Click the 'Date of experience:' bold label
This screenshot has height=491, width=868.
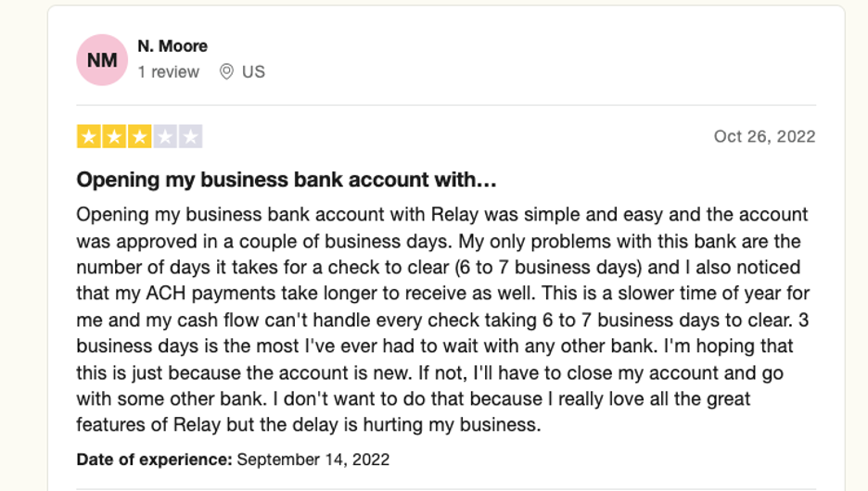[x=155, y=460]
